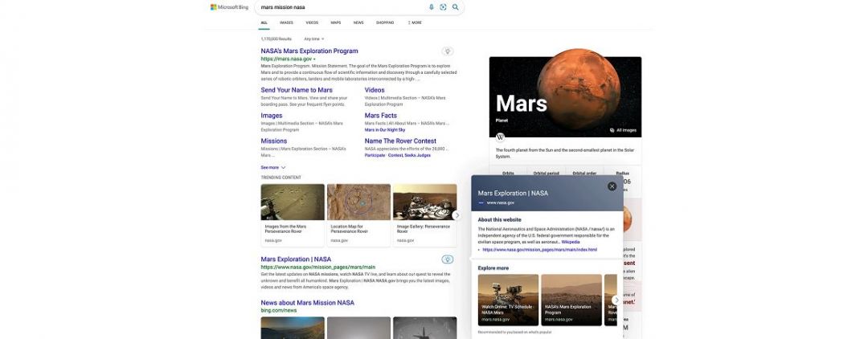
Task: Advance trending content carousel with right arrow
Action: pos(457,215)
